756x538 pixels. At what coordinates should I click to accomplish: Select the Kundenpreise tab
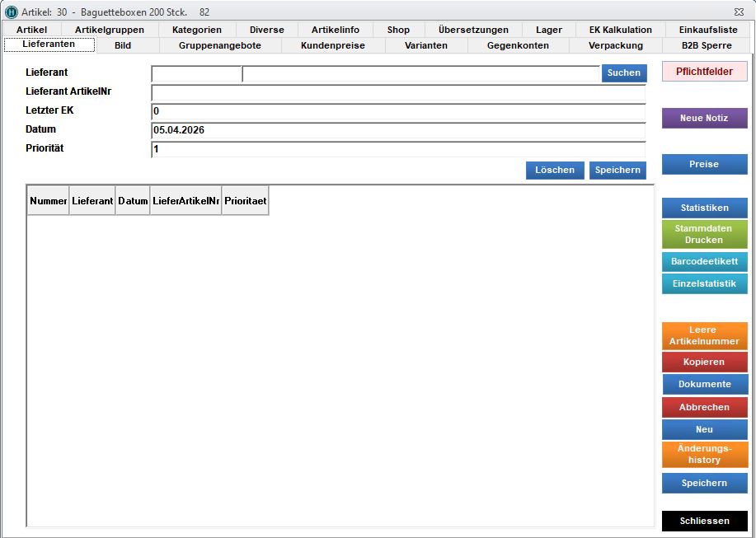coord(332,45)
